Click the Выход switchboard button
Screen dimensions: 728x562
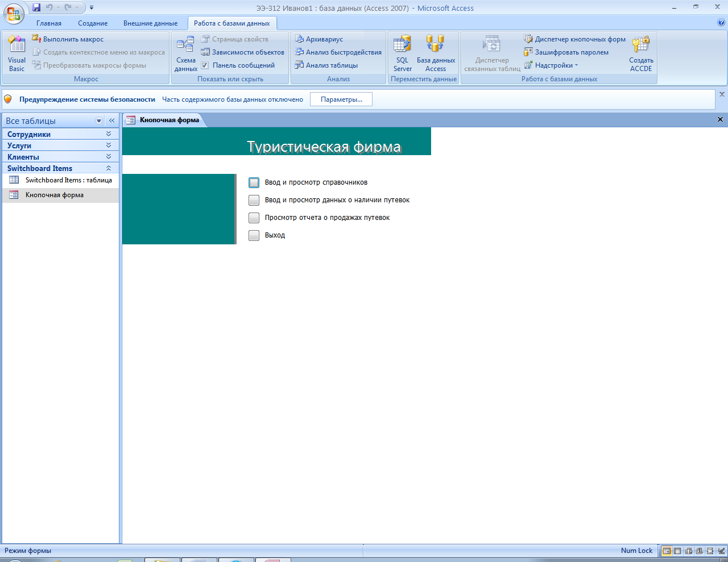(x=254, y=235)
